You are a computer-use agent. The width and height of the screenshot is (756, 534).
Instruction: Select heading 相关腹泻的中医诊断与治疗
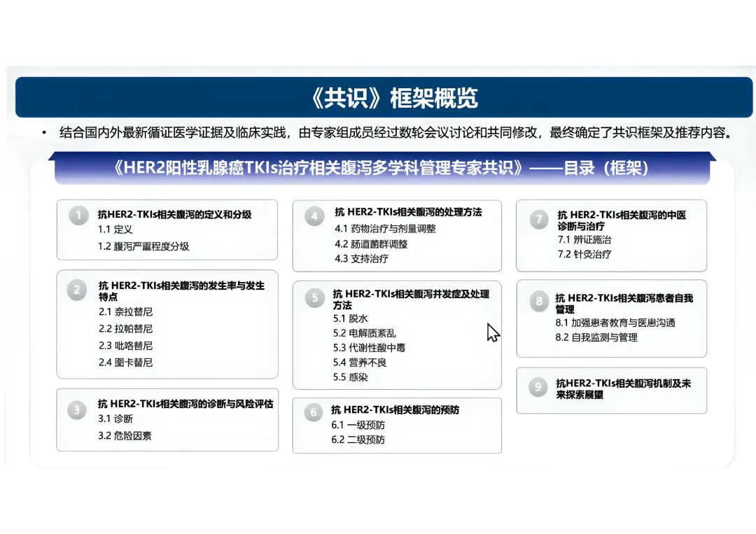pos(622,220)
